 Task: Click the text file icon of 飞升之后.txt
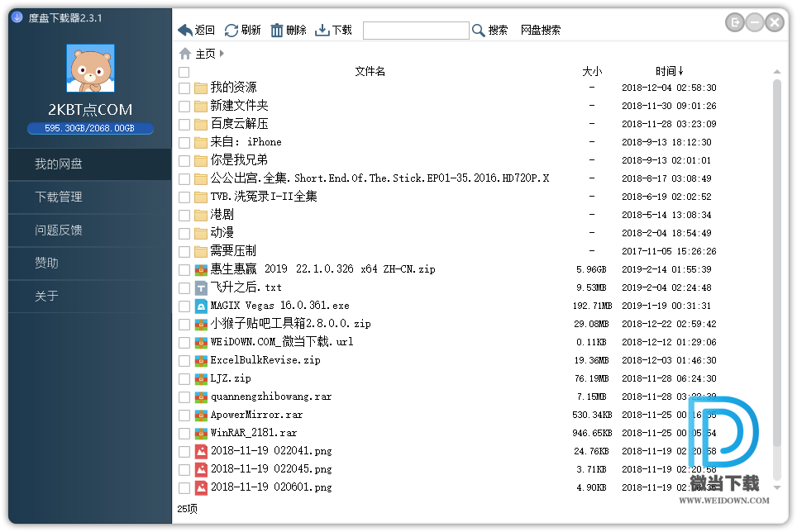coord(201,287)
